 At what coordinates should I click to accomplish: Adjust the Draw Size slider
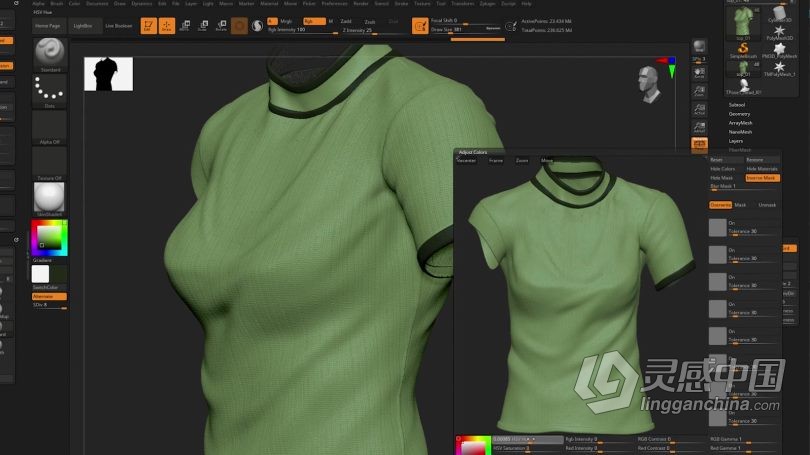[466, 29]
